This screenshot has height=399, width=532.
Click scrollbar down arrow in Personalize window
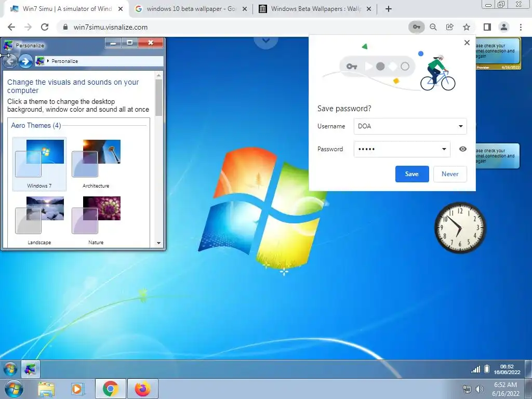click(x=158, y=243)
